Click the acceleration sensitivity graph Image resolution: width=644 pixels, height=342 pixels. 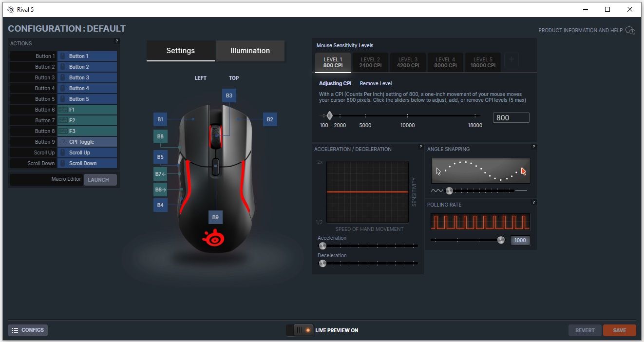pyautogui.click(x=368, y=192)
